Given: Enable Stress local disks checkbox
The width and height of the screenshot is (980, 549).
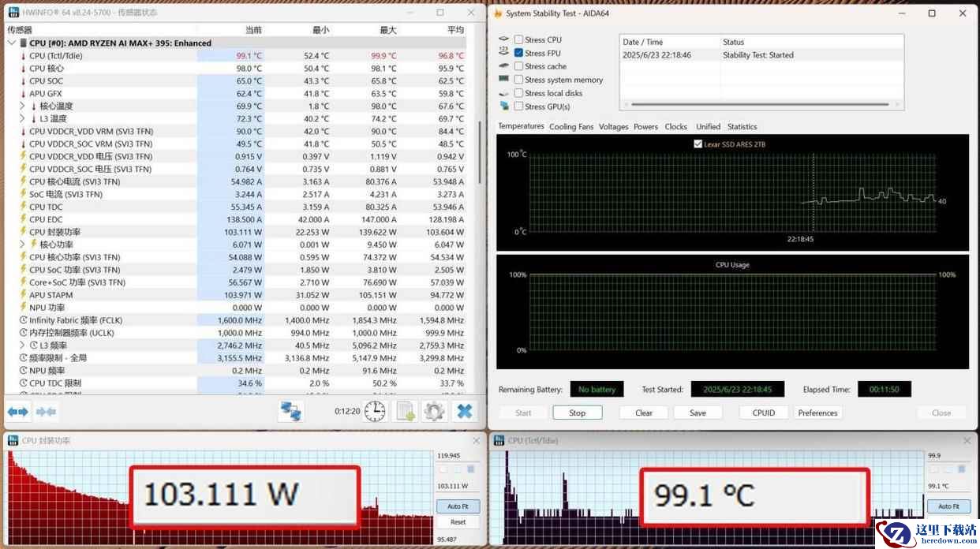Looking at the screenshot, I should point(518,93).
